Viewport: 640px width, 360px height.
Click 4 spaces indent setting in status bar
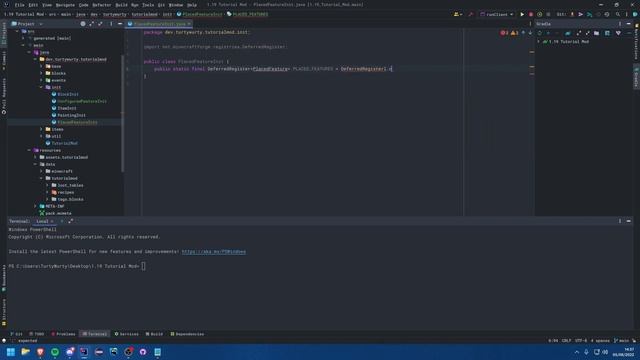point(600,340)
